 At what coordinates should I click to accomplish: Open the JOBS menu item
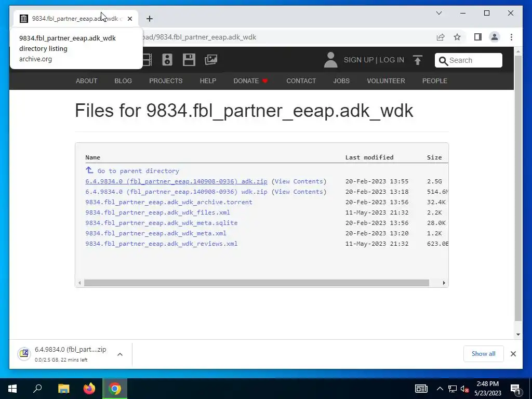pyautogui.click(x=341, y=81)
